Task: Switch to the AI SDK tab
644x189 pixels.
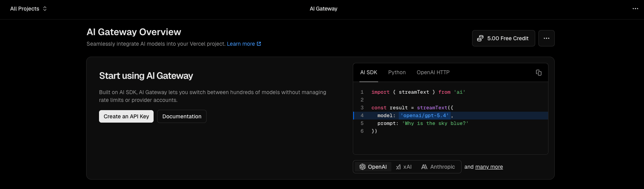Action: 369,72
